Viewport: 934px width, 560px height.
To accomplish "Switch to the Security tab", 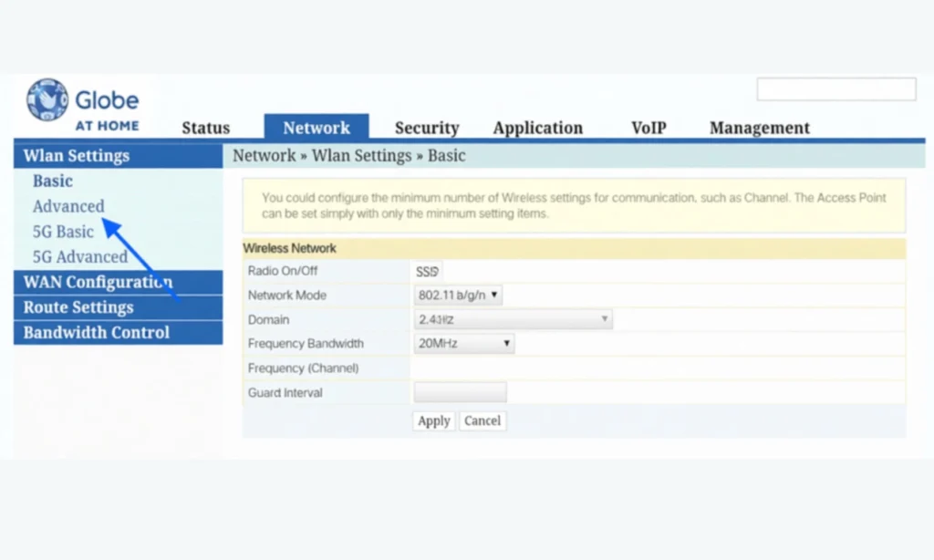I will 427,128.
